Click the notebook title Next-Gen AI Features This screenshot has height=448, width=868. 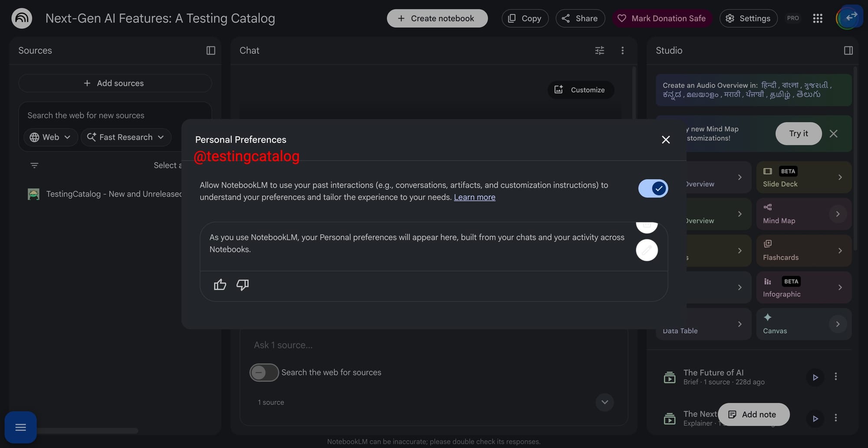click(x=160, y=18)
